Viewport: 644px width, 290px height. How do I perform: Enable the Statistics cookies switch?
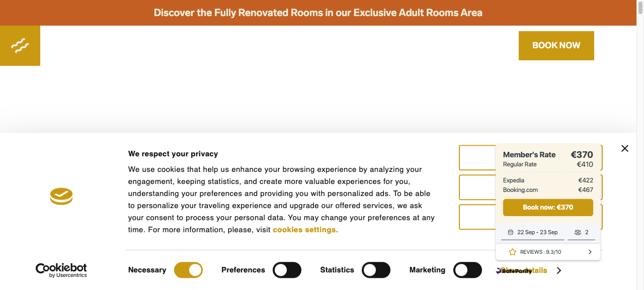tap(376, 270)
